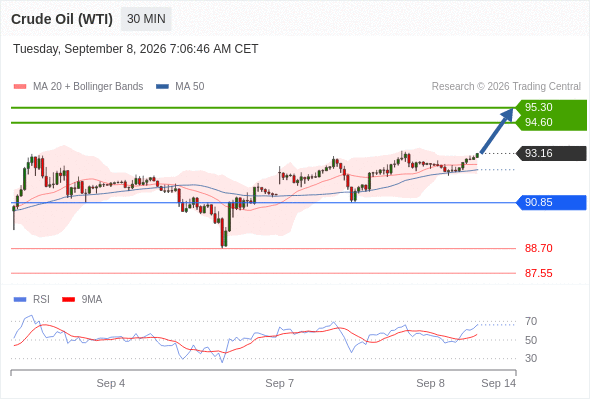Click the 30 MIN timeframe badge

(146, 19)
